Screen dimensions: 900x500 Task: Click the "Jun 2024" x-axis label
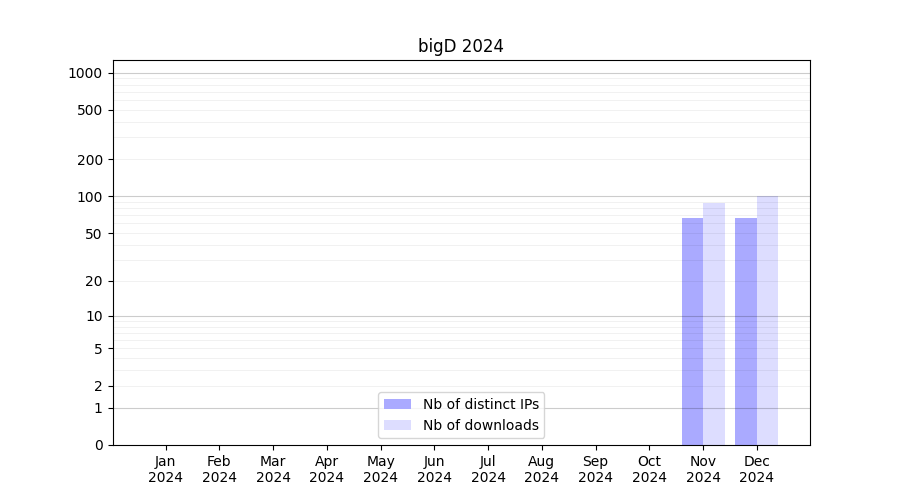(434, 469)
